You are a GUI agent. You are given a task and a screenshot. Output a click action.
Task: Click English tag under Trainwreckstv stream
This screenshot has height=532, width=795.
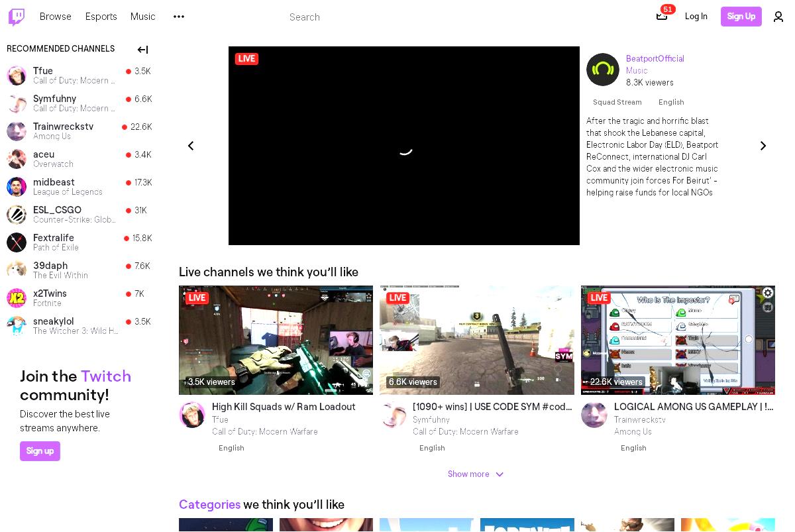[633, 448]
